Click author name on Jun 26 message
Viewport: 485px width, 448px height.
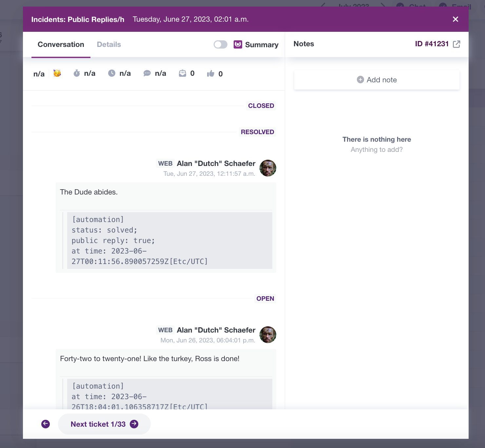[x=216, y=330]
